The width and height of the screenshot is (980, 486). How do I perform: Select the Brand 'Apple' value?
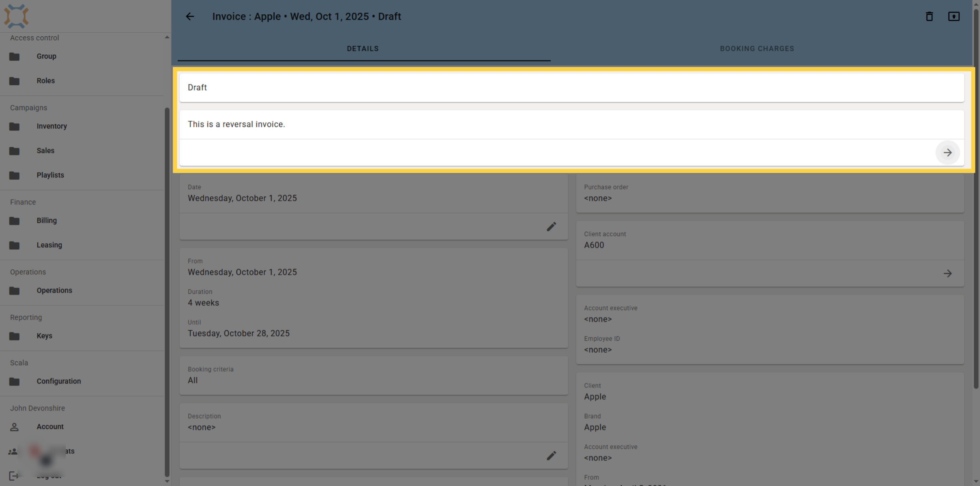[x=595, y=427]
